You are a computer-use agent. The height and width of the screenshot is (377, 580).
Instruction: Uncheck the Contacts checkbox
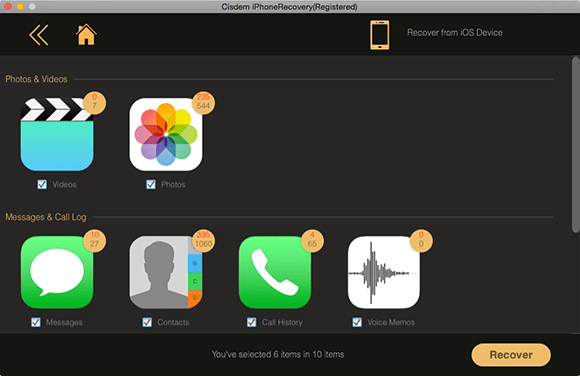point(147,322)
